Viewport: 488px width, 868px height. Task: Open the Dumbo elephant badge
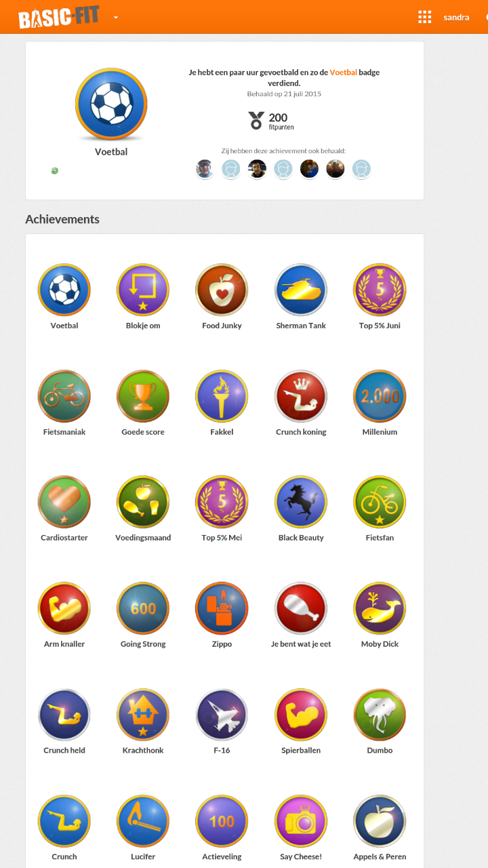pyautogui.click(x=380, y=715)
